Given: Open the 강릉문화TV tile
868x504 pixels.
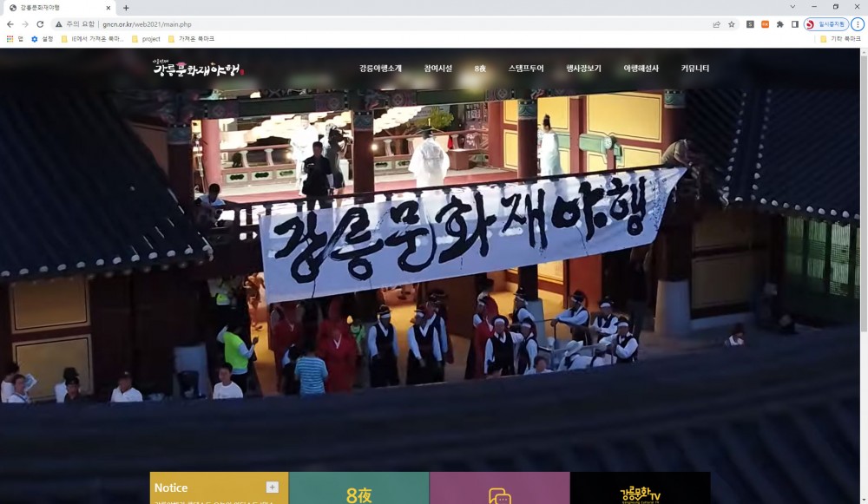Looking at the screenshot, I should [x=640, y=488].
